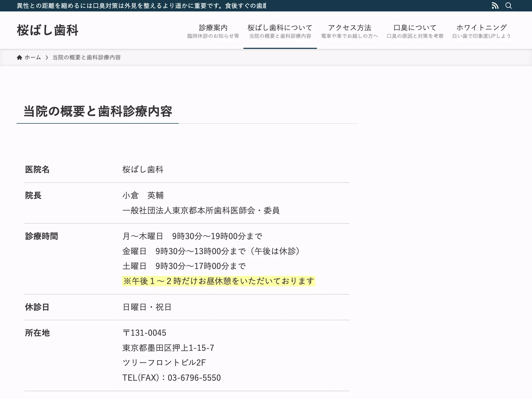The width and height of the screenshot is (532, 399).
Task: Click the 診療時間 row label
Action: 42,236
